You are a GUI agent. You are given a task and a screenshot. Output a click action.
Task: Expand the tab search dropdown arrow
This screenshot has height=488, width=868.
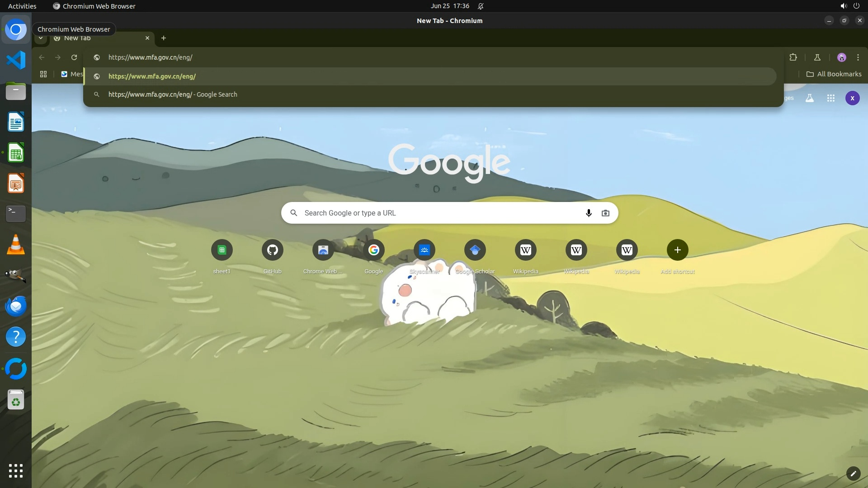[x=41, y=38]
